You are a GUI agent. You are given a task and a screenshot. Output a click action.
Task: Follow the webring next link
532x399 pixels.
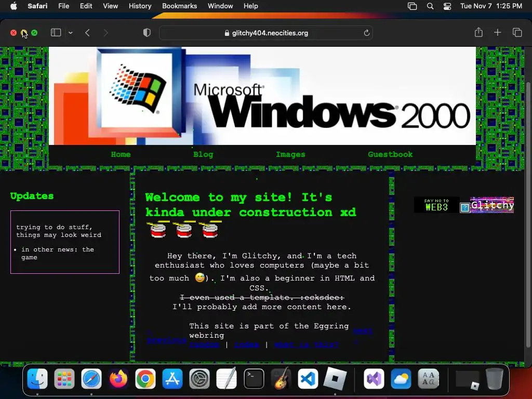[x=363, y=331]
